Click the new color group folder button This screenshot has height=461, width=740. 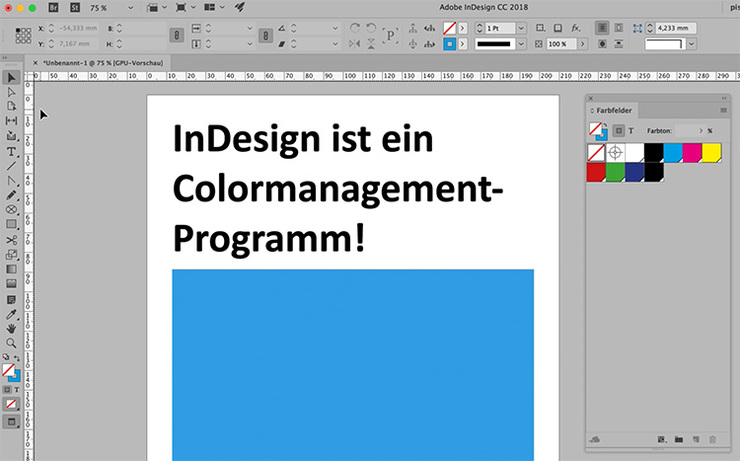point(679,439)
